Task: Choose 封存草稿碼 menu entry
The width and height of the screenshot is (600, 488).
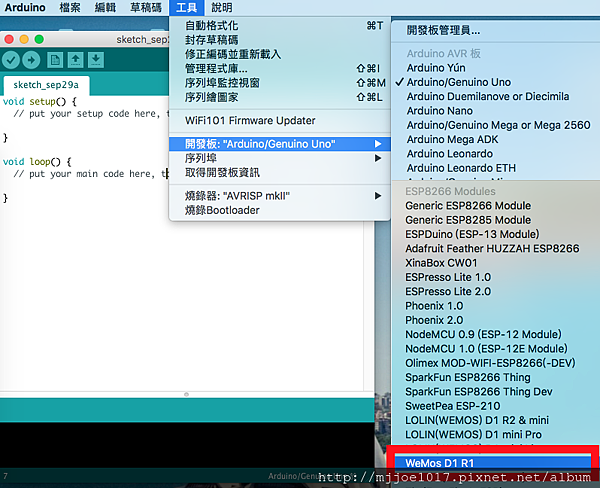Action: tap(279, 40)
